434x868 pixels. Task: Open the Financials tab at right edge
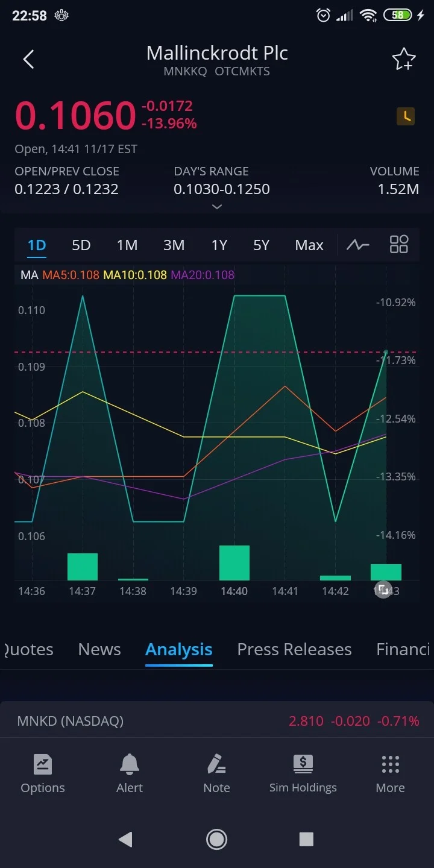[403, 649]
